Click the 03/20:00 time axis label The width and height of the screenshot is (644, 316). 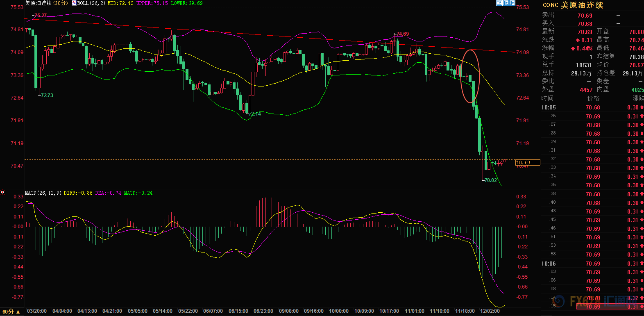[x=37, y=311]
